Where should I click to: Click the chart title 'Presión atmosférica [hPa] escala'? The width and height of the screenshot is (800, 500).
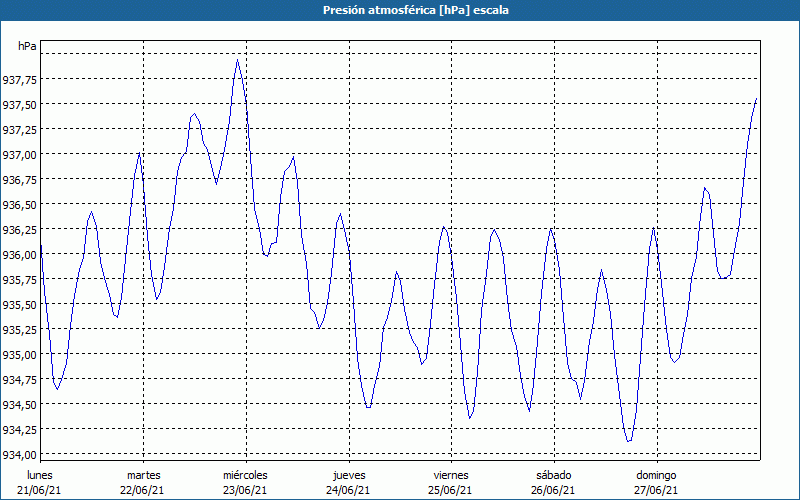(x=416, y=10)
